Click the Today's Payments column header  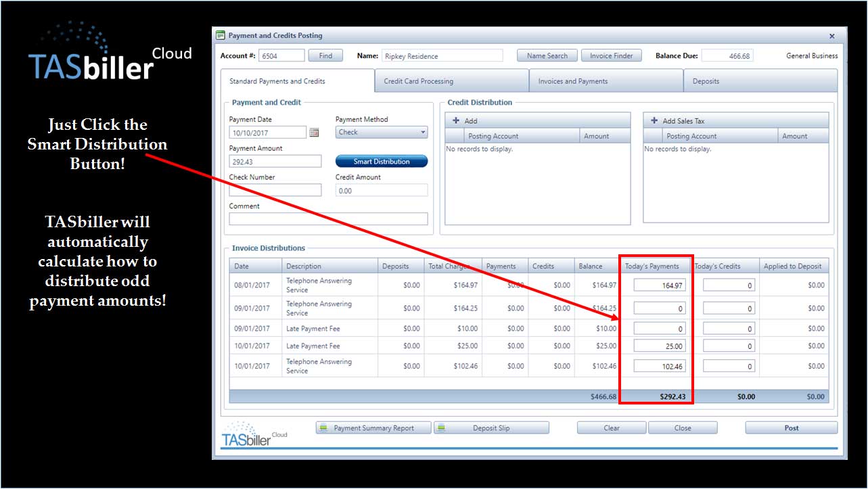[656, 266]
